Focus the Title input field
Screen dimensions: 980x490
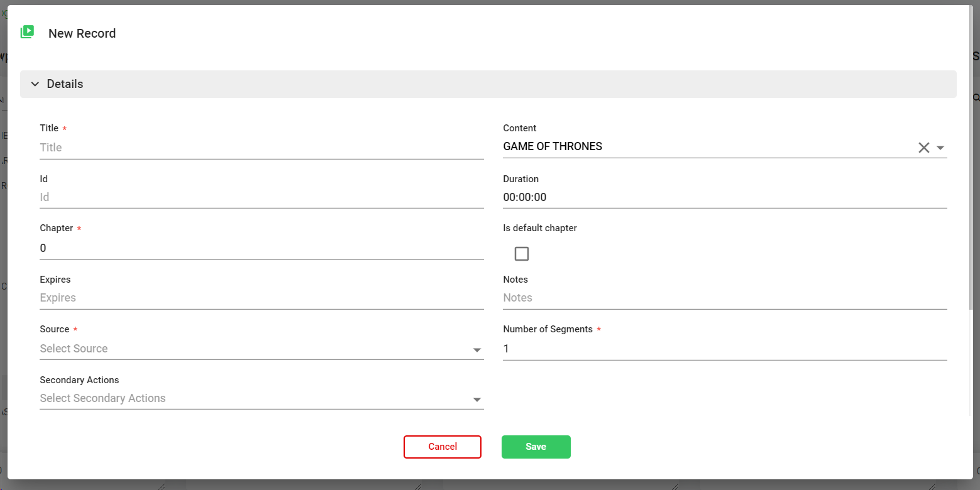(261, 148)
